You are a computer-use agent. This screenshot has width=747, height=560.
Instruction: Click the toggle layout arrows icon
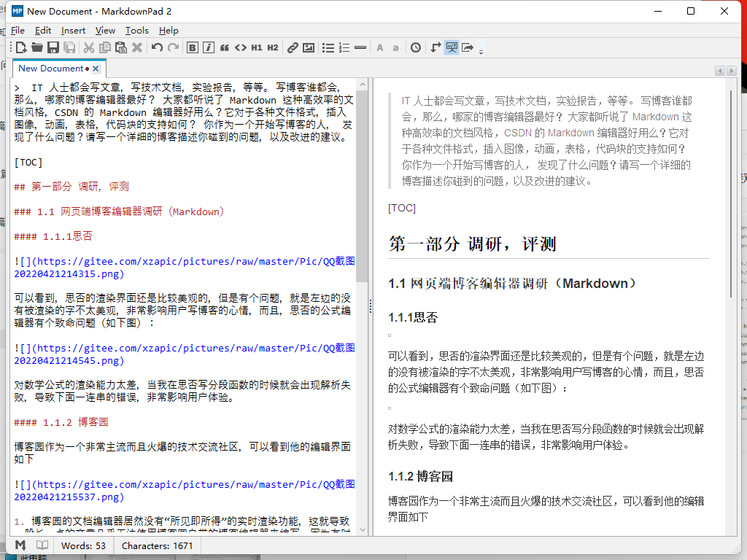click(x=435, y=47)
